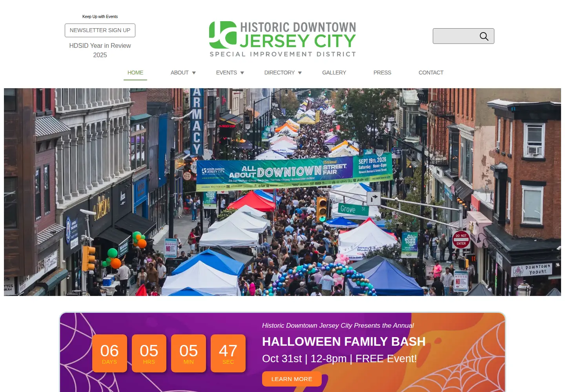Viewport: 565px width, 392px height.
Task: Expand the Events dropdown arrow
Action: coord(242,73)
